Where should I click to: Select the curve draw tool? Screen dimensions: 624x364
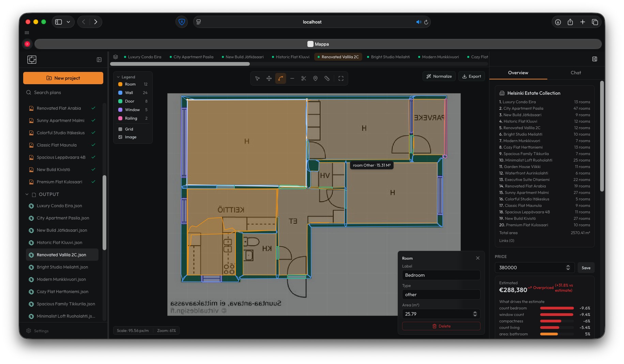tap(280, 78)
